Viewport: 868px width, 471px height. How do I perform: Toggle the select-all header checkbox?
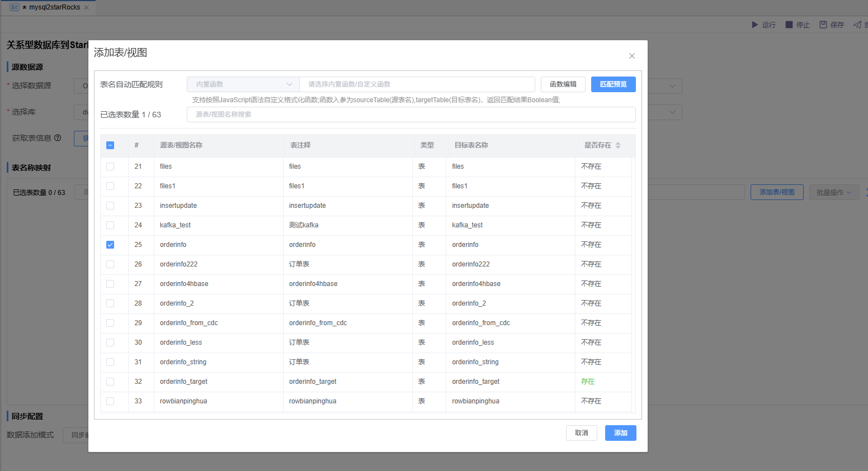[110, 145]
